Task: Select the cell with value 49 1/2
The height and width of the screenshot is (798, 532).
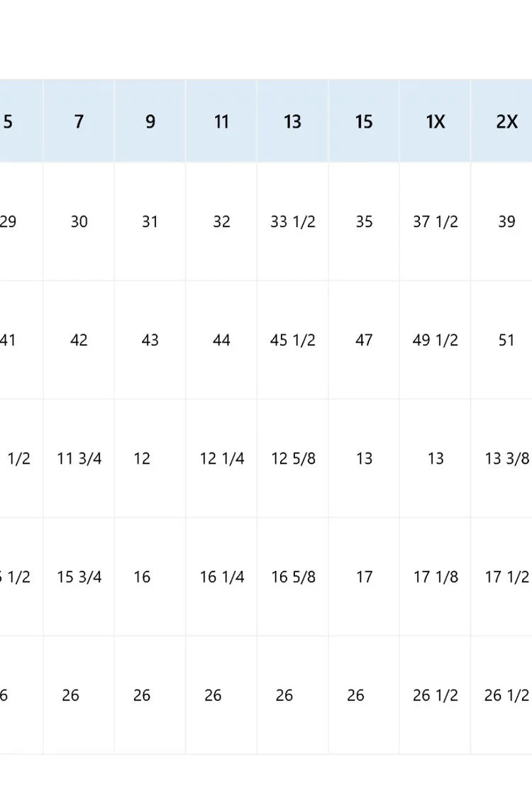Action: [x=436, y=340]
